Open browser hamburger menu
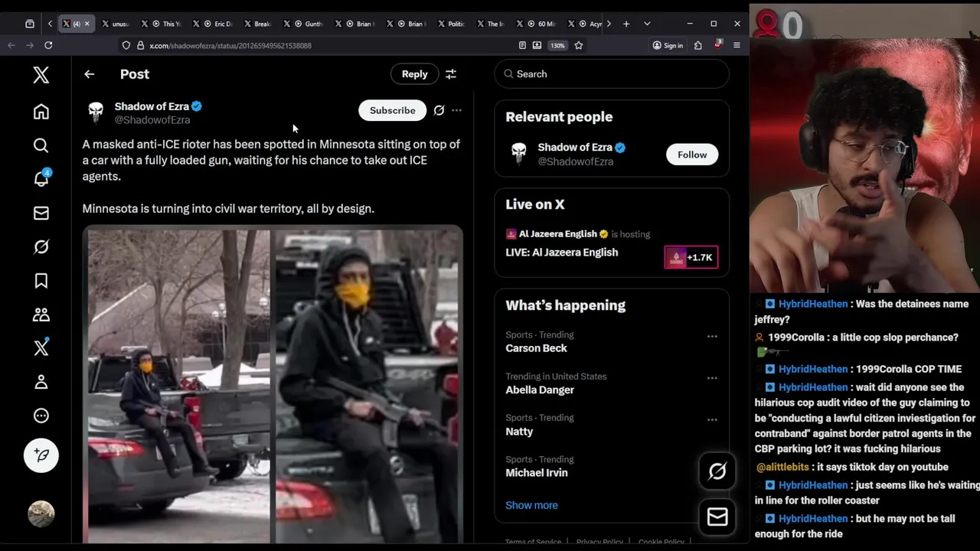The height and width of the screenshot is (551, 980). pyautogui.click(x=737, y=46)
